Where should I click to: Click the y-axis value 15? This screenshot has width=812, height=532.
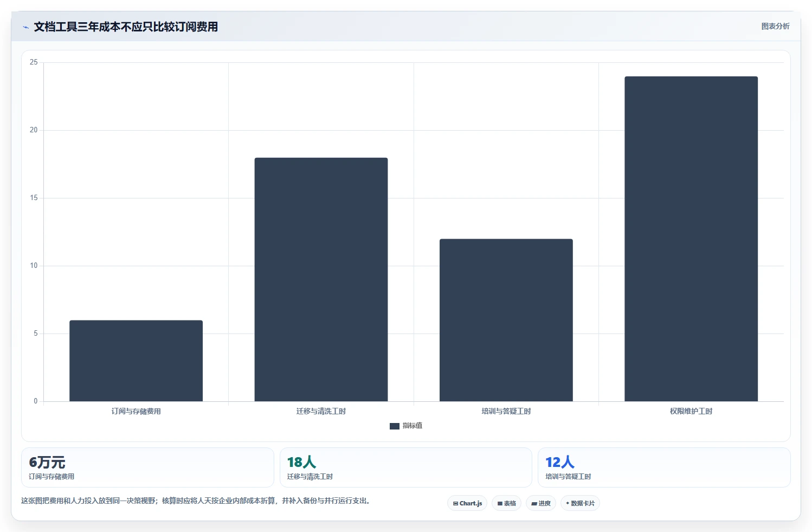[x=34, y=198]
